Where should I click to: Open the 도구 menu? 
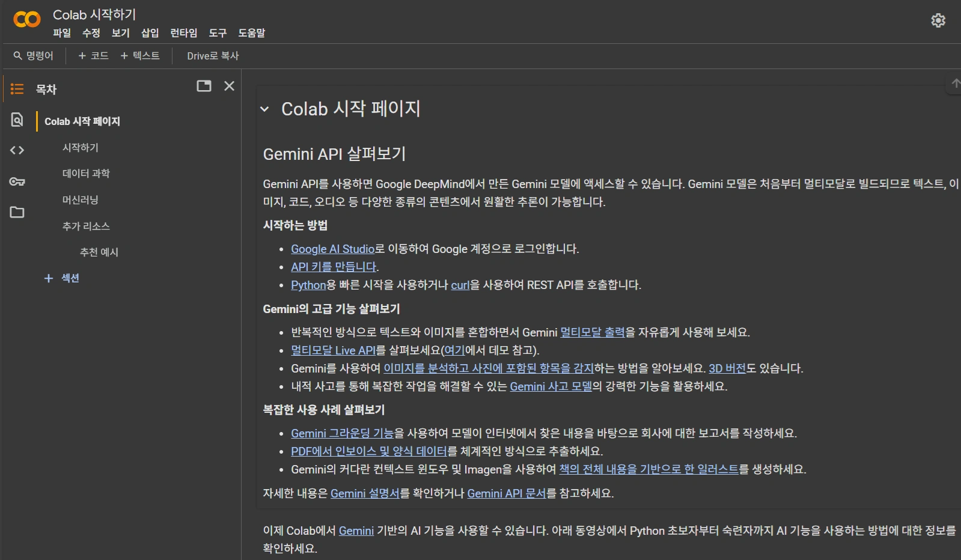pyautogui.click(x=218, y=33)
